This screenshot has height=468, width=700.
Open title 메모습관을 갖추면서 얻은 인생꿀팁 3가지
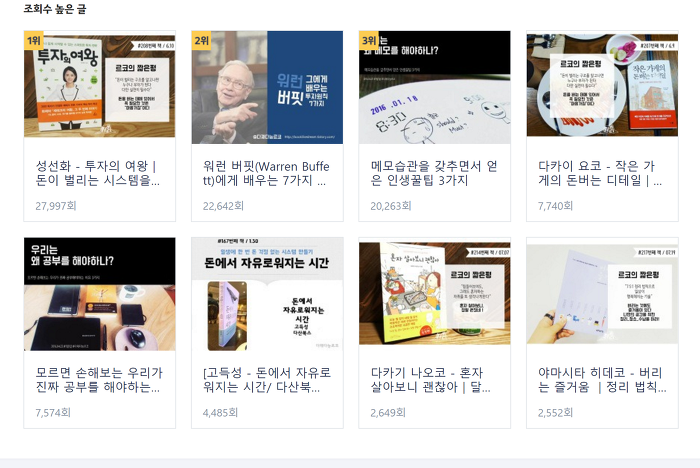tap(434, 173)
